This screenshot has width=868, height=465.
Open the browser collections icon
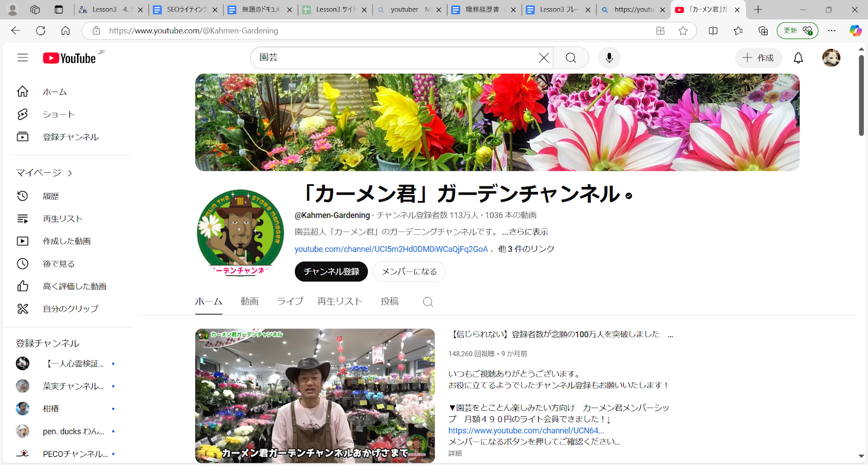[763, 31]
